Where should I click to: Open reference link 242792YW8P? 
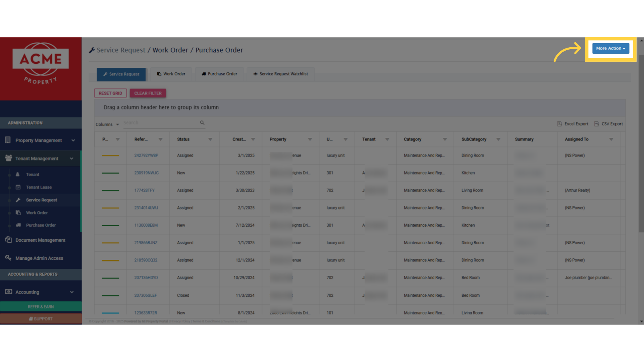[146, 156]
